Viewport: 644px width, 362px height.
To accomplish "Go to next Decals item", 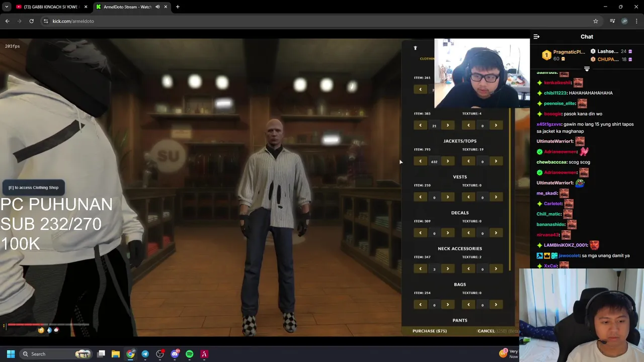I will [448, 233].
